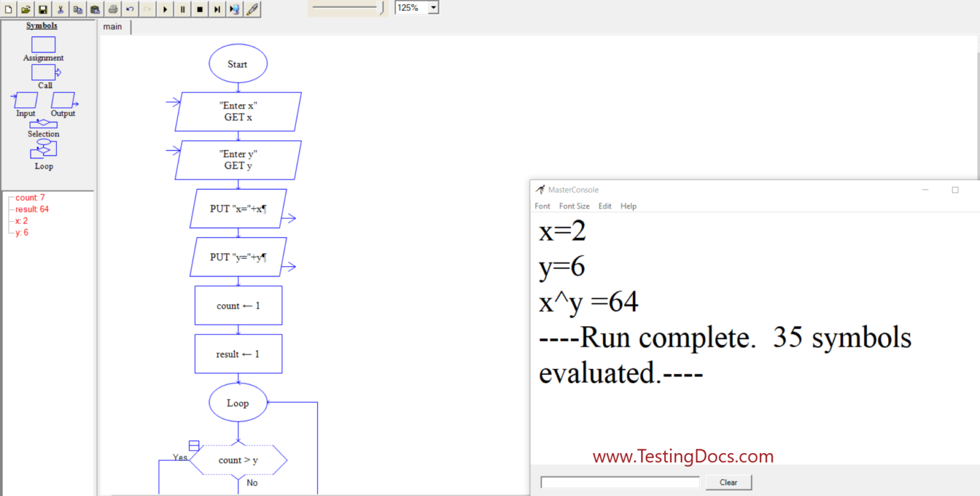Open a file with the folder icon
The image size is (980, 496).
[x=26, y=9]
